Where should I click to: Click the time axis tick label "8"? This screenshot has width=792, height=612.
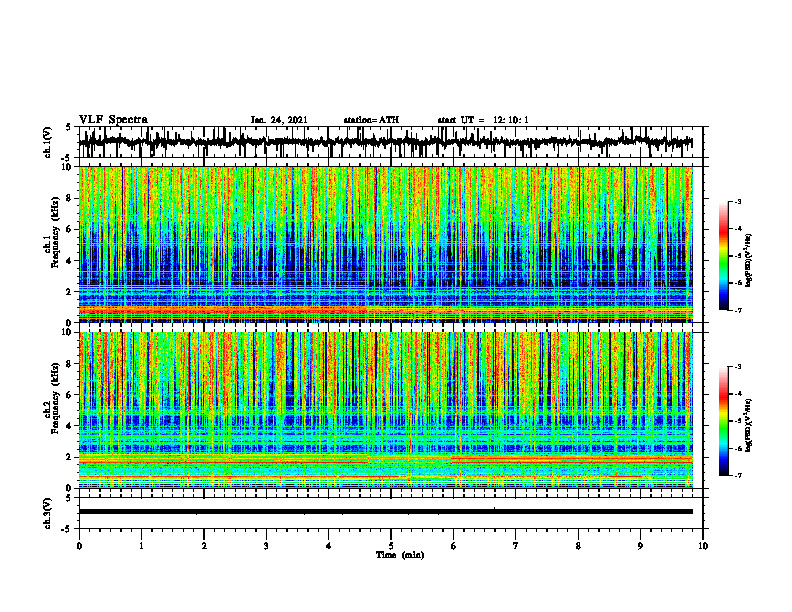[578, 546]
